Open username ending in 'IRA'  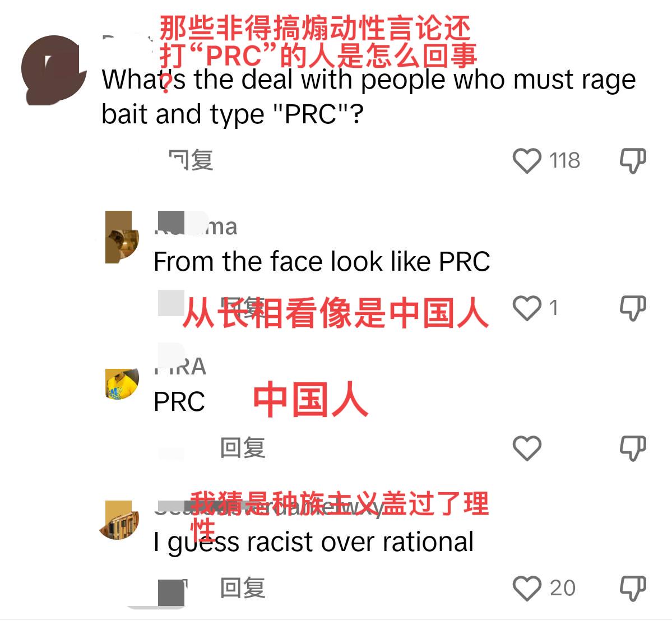180,366
